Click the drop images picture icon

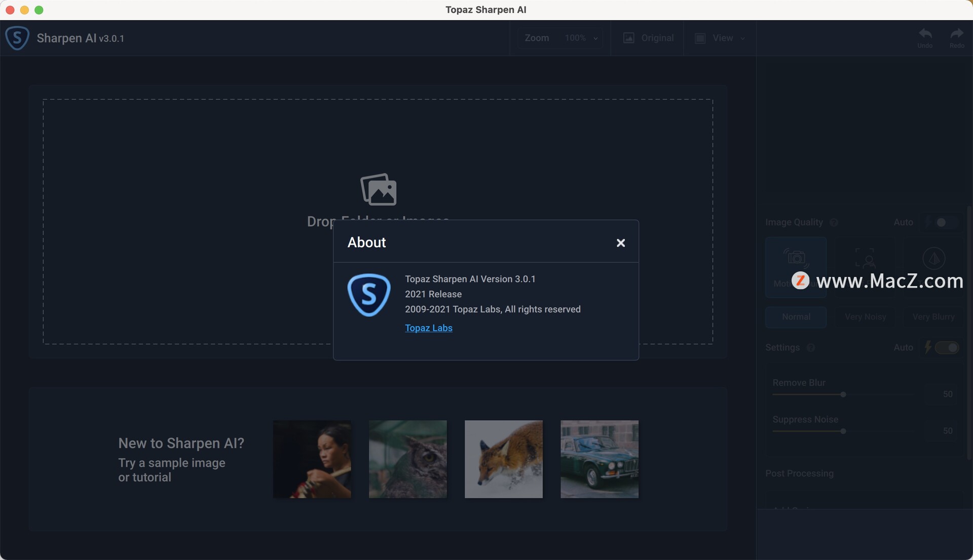(x=379, y=189)
